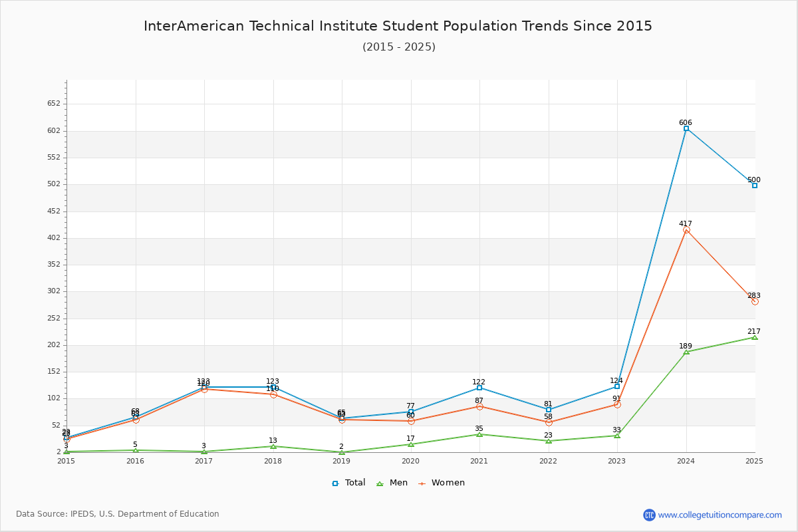Select the 2025 Total data point 500
This screenshot has height=532, width=798.
755,186
